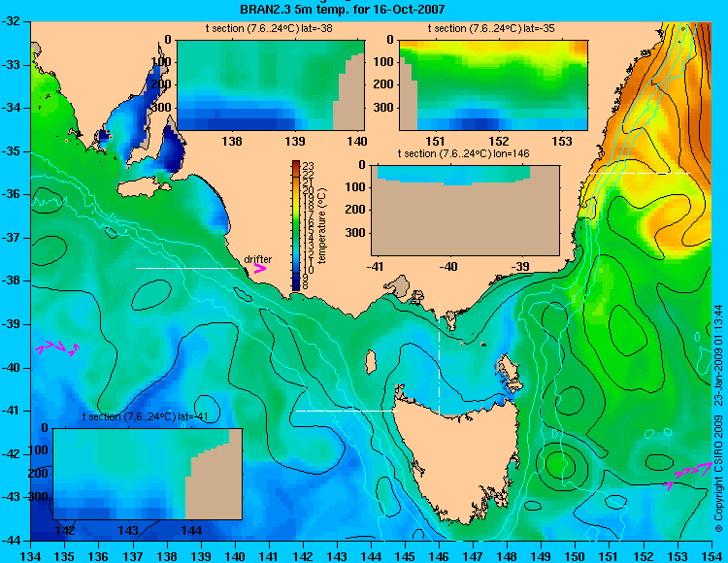This screenshot has width=728, height=563.
Task: Click King Island northwest of Tasmania
Action: click(x=370, y=362)
